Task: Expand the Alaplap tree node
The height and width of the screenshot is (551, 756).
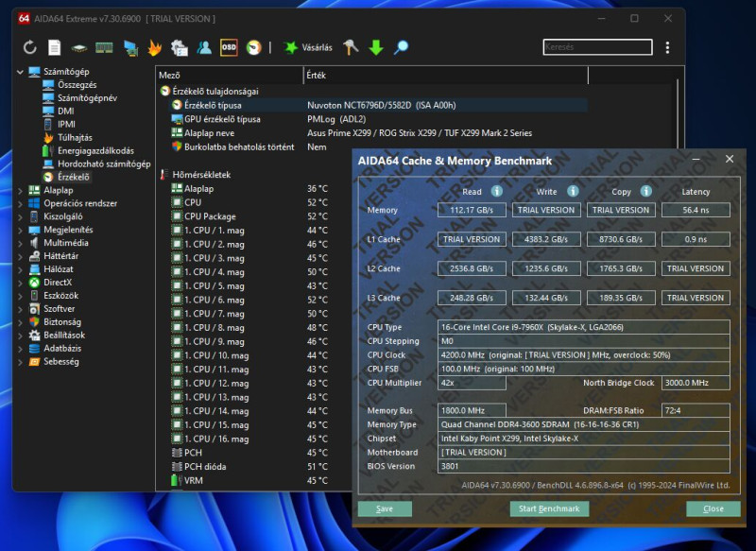Action: click(20, 190)
